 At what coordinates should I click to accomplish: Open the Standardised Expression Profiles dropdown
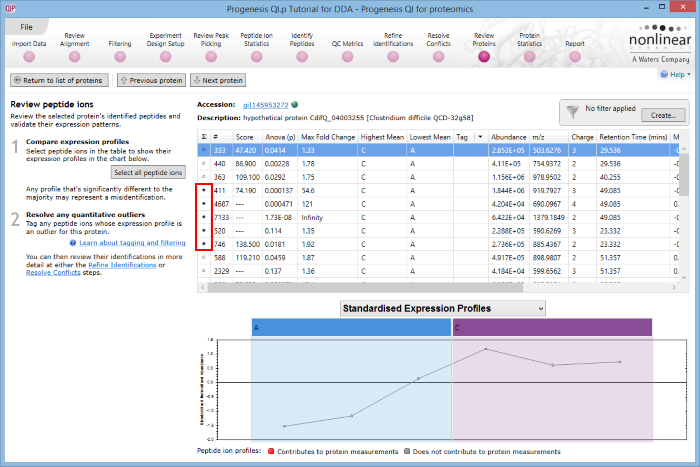pos(443,309)
